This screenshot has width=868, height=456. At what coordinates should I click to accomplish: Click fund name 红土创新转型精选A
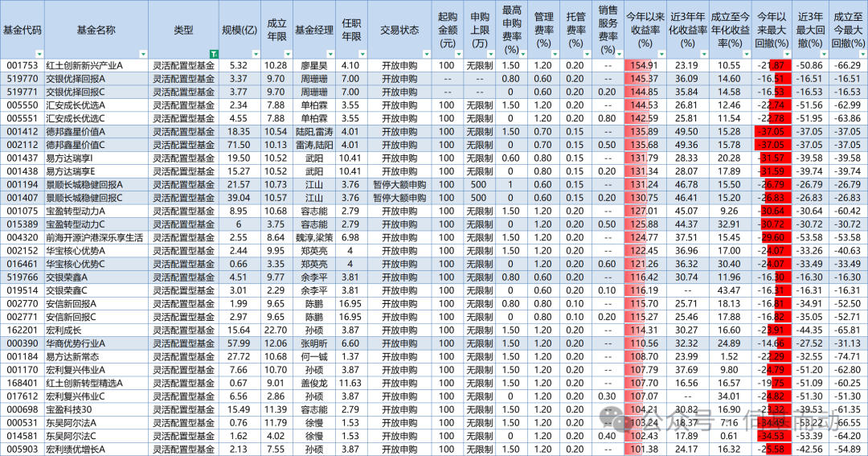tap(84, 384)
